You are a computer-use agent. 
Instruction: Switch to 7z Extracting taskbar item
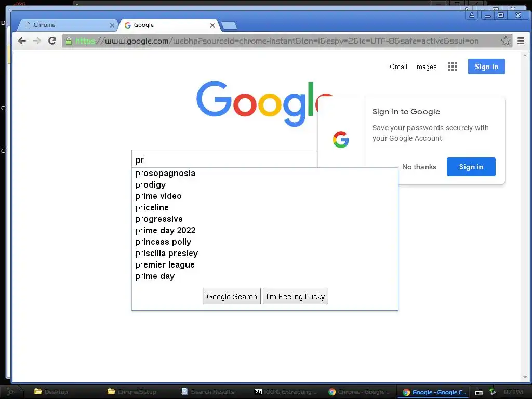click(285, 392)
